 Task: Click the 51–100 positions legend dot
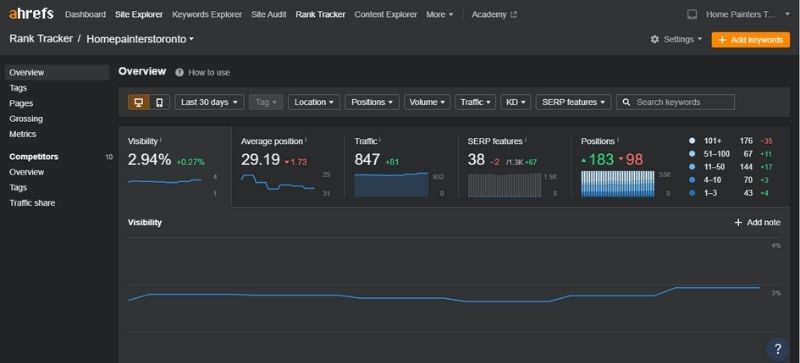tap(692, 154)
